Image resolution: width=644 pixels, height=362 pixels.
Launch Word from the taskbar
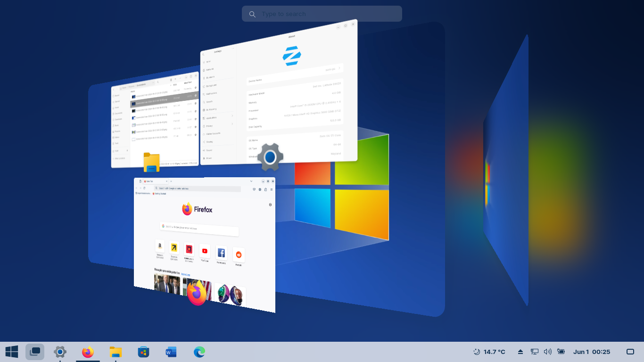coord(171,352)
